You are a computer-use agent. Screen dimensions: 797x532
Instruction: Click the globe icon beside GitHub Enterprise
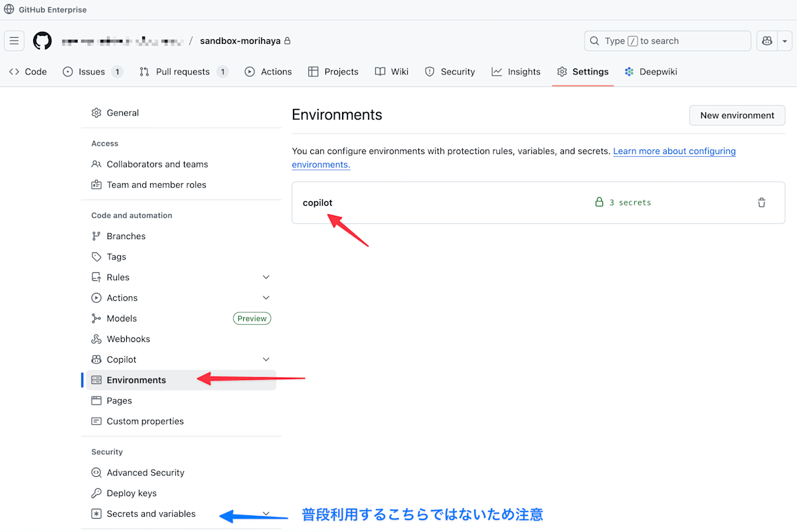coord(9,9)
